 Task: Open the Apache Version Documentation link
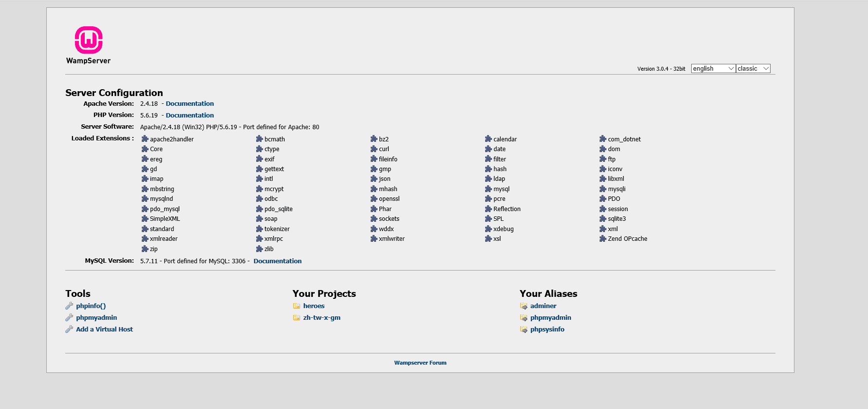coord(189,104)
